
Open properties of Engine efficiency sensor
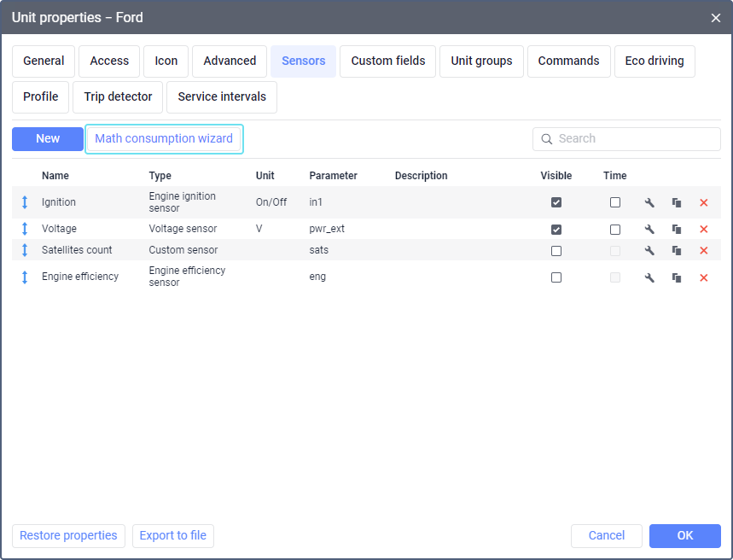click(649, 277)
